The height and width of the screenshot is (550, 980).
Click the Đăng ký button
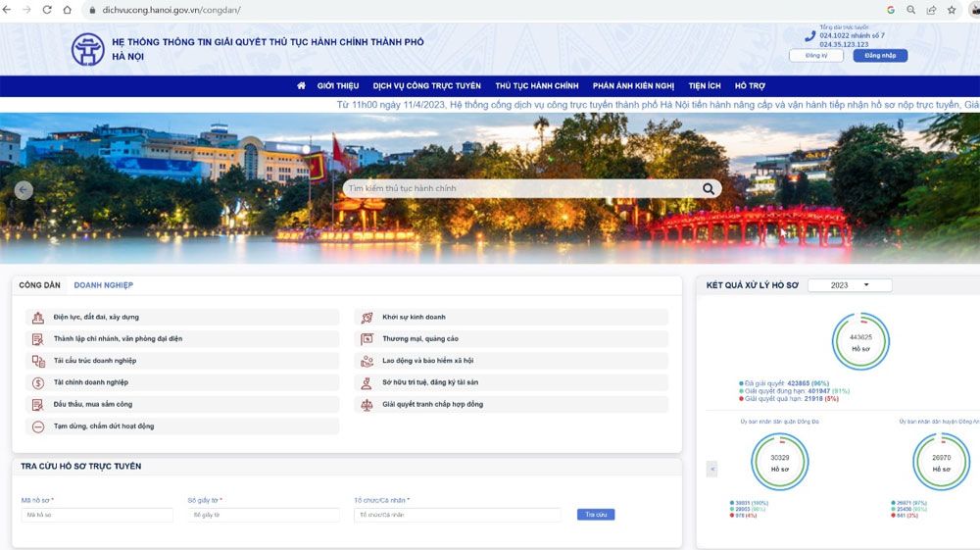(816, 56)
